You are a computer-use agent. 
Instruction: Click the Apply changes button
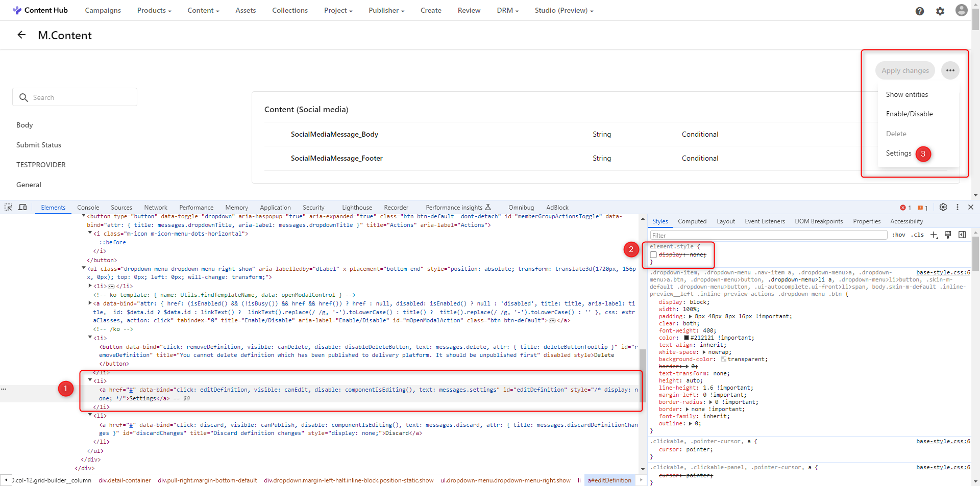[905, 70]
